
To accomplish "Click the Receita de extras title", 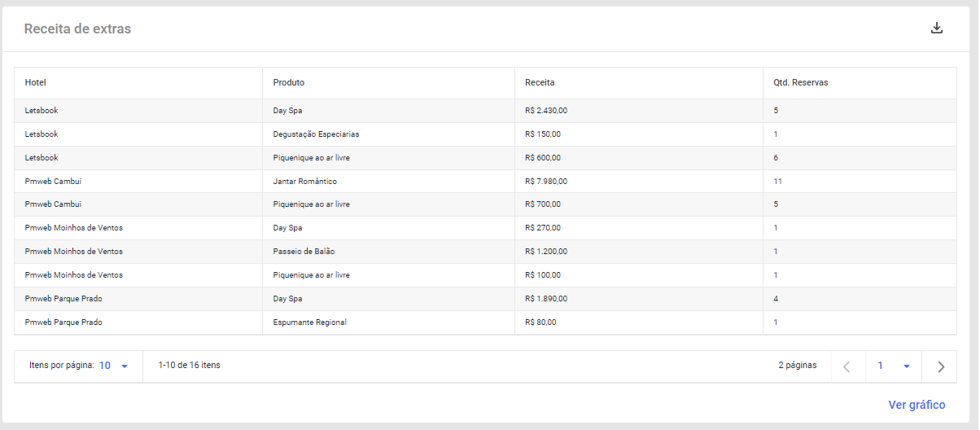I will [77, 29].
